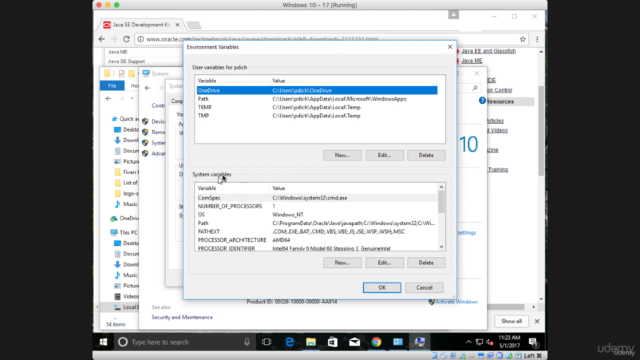Screen dimensions: 640x360
Task: Select the Java SE Development Kit browser tab
Action: [x=141, y=25]
